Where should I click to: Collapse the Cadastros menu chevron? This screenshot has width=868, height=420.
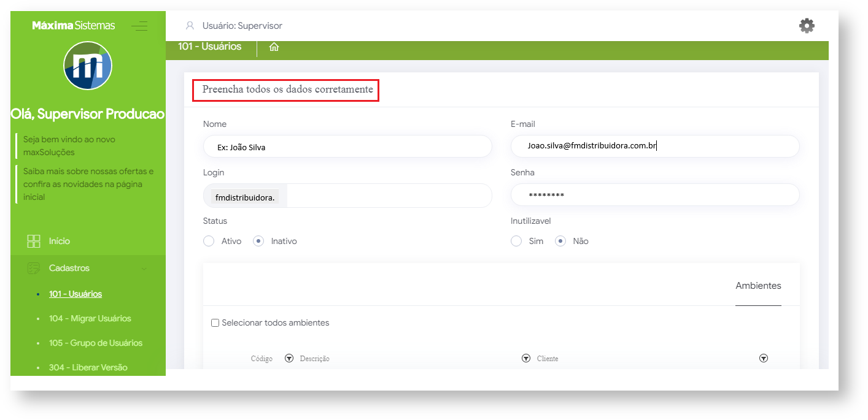[144, 268]
